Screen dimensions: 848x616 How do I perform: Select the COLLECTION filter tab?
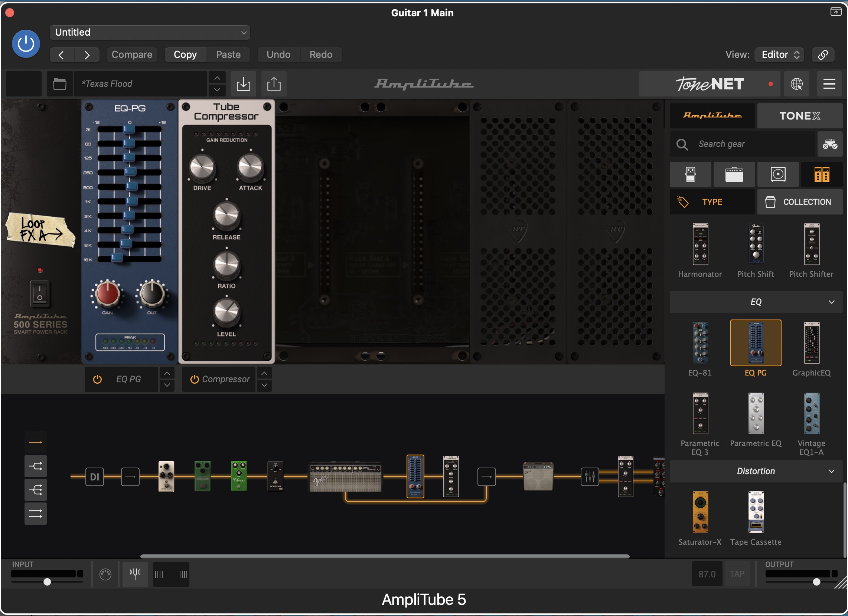tap(800, 202)
